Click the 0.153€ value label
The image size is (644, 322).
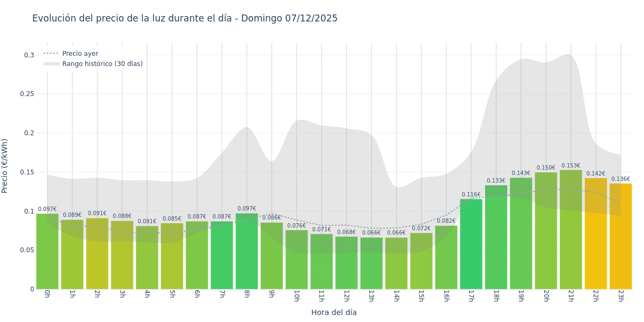coord(570,166)
